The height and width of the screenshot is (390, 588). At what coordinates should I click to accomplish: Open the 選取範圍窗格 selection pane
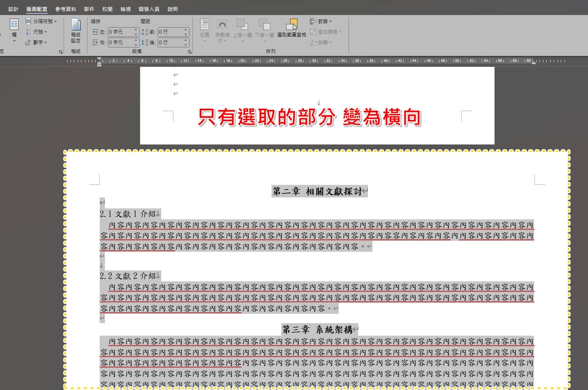coord(292,28)
